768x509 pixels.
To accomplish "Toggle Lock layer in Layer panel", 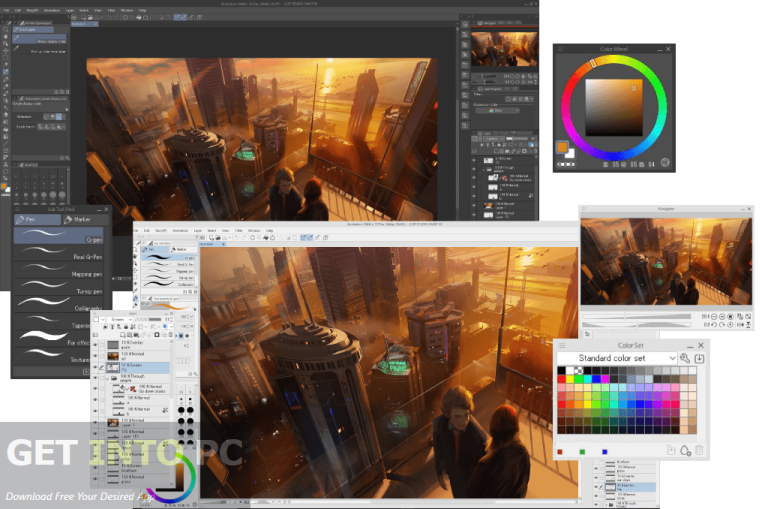I will tap(126, 327).
